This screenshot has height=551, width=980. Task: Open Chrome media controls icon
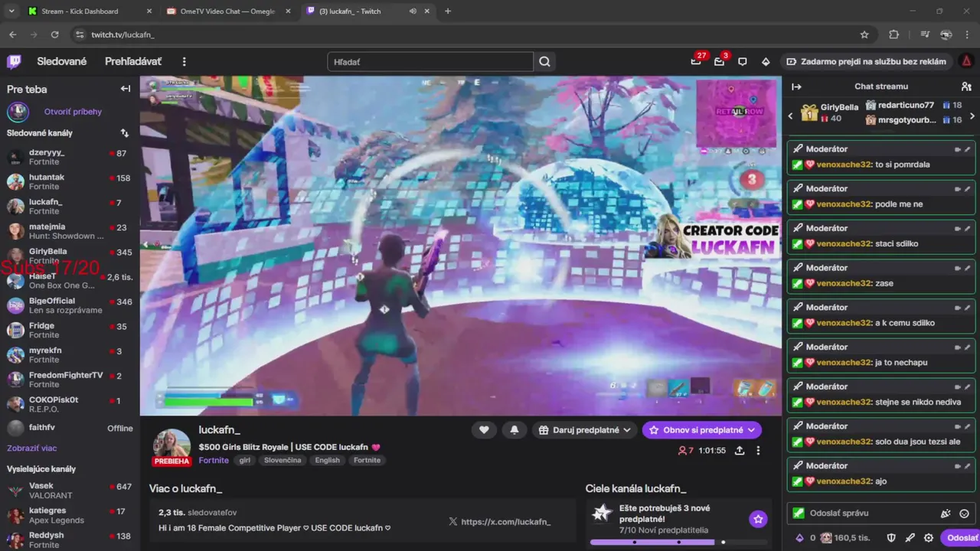click(925, 34)
